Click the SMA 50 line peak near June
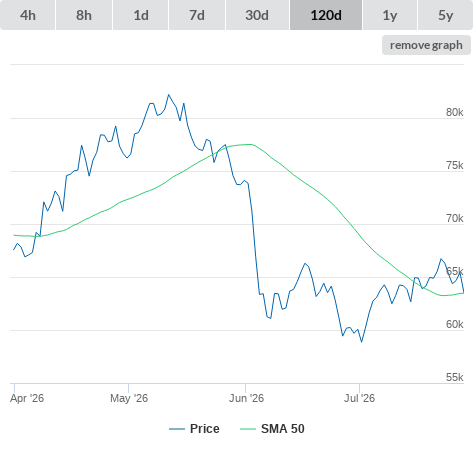Viewport: 474px width, 455px height. [251, 144]
